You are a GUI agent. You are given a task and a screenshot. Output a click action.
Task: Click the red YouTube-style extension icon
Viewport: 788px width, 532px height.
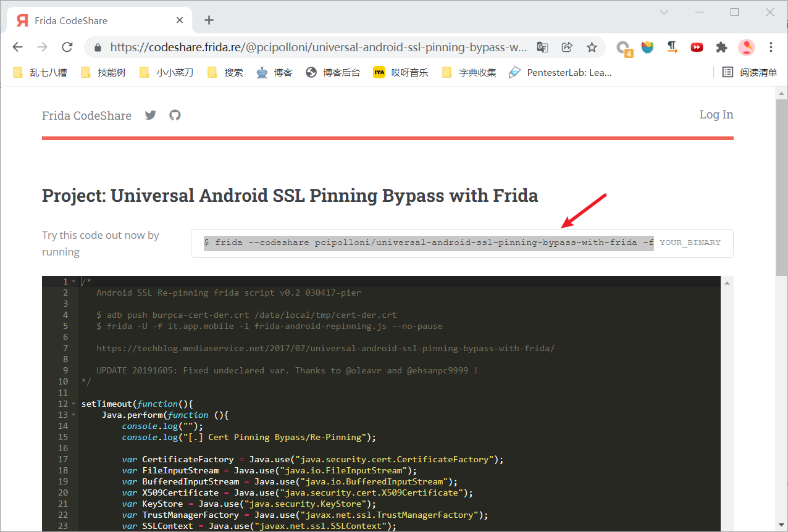[697, 48]
